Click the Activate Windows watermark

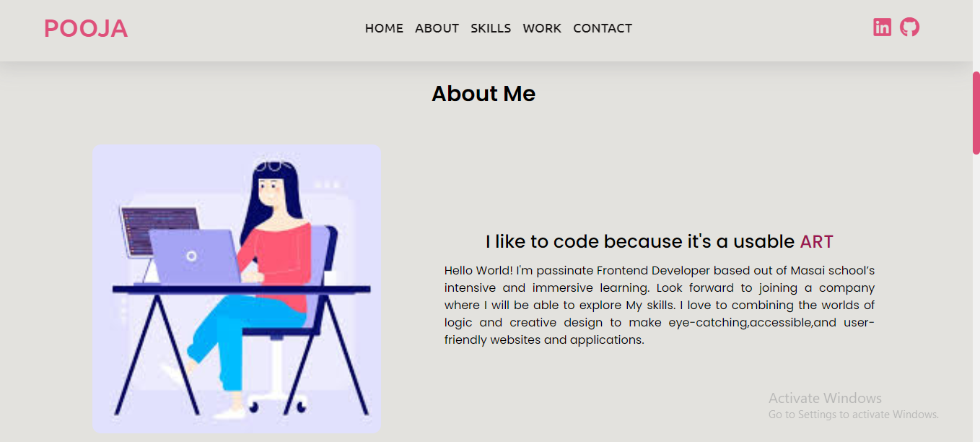(x=824, y=398)
